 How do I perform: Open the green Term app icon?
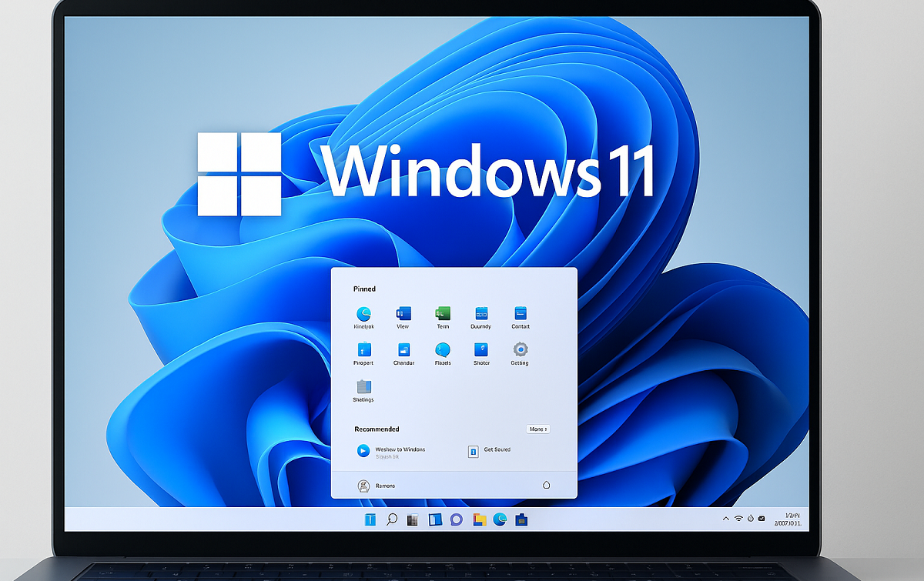[443, 314]
